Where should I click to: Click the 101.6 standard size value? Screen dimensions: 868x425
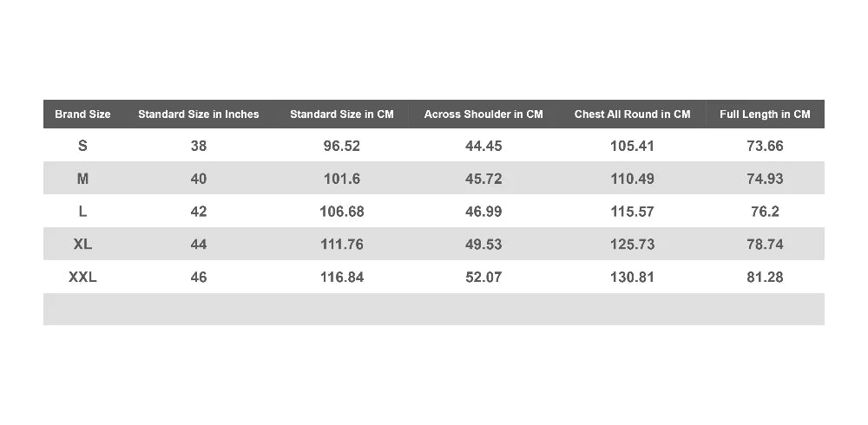point(341,179)
